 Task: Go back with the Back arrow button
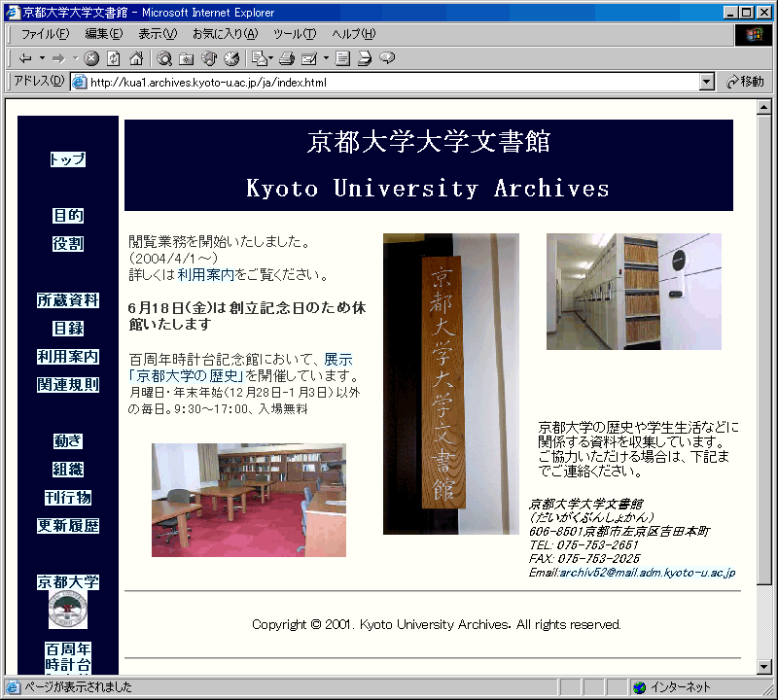pos(25,58)
